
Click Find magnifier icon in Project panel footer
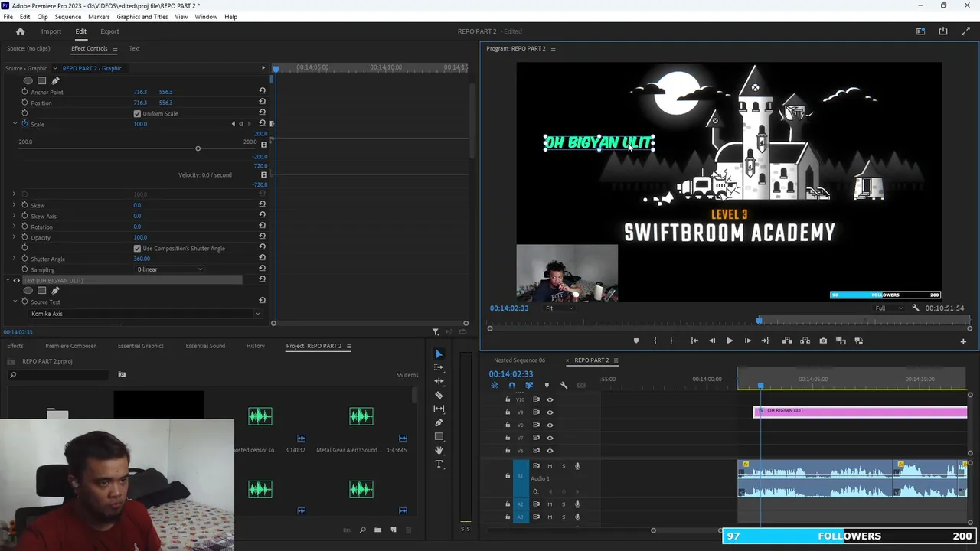(362, 530)
